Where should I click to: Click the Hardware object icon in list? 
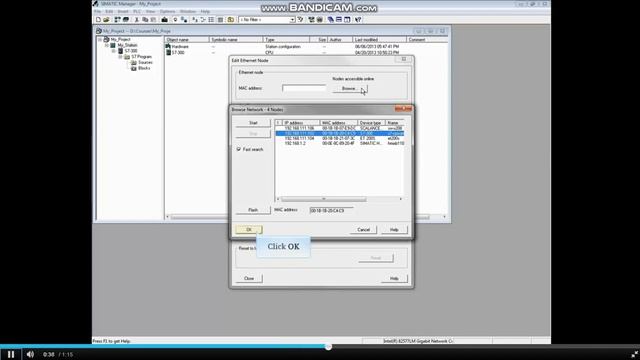click(168, 47)
